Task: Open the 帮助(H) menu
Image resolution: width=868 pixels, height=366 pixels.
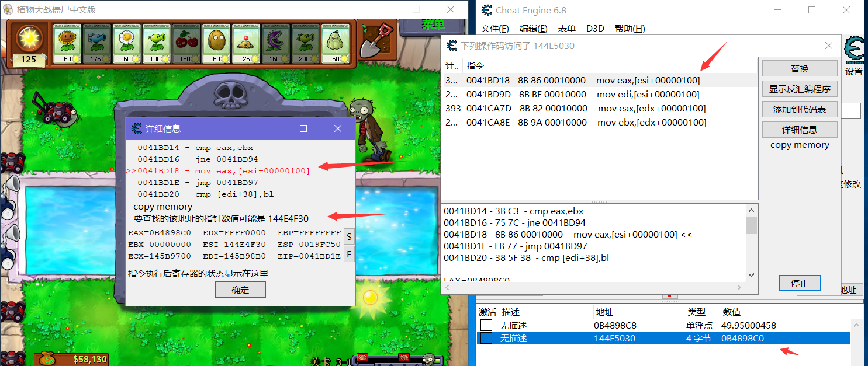Action: tap(630, 29)
